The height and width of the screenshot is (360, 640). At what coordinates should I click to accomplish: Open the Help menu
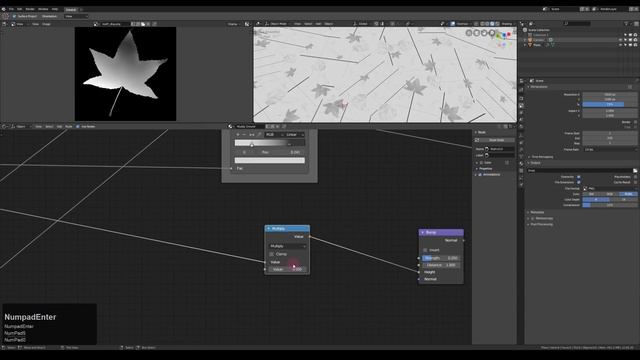[55, 9]
